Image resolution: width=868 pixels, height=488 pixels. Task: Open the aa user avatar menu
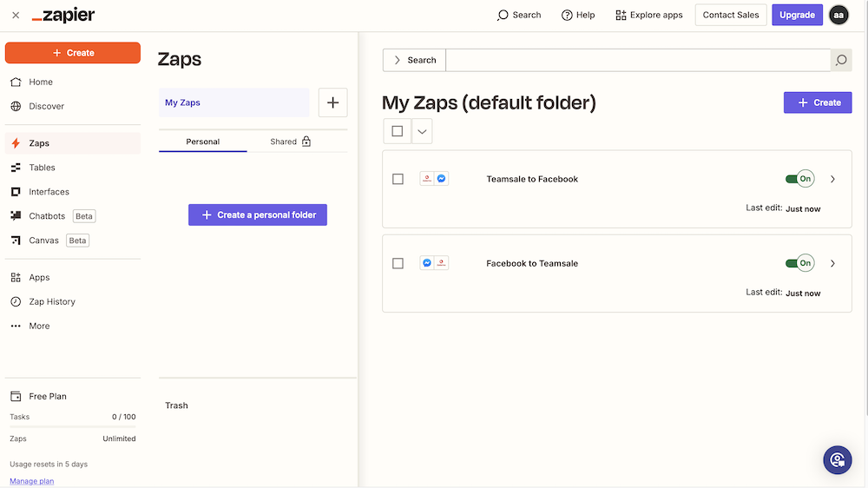[x=838, y=15]
